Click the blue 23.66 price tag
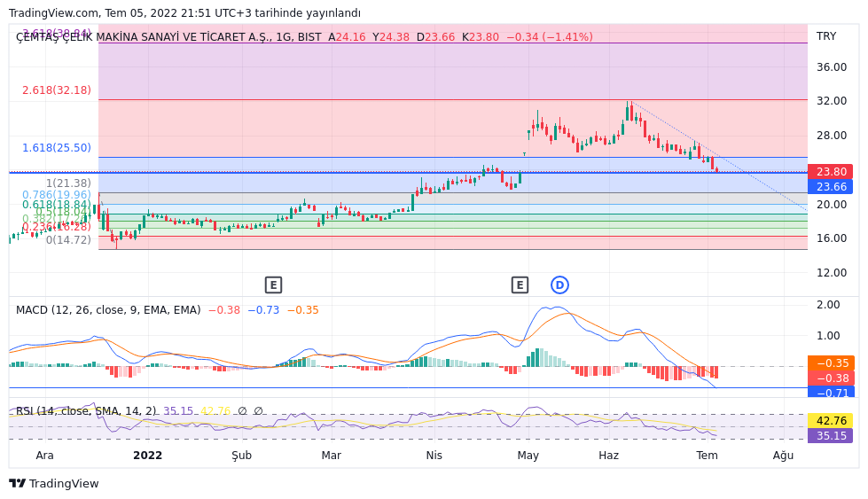 (x=831, y=186)
